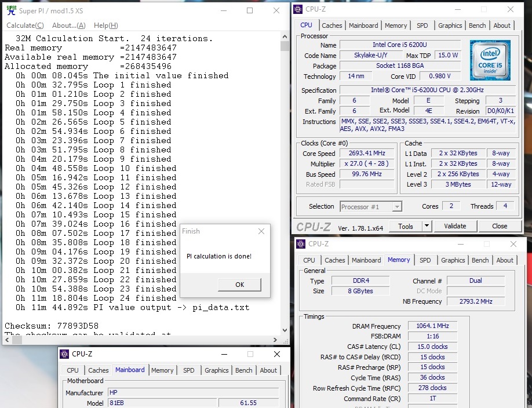Click the Core Speed value 2693.41 MHz
The height and width of the screenshot is (408, 532).
coord(367,154)
